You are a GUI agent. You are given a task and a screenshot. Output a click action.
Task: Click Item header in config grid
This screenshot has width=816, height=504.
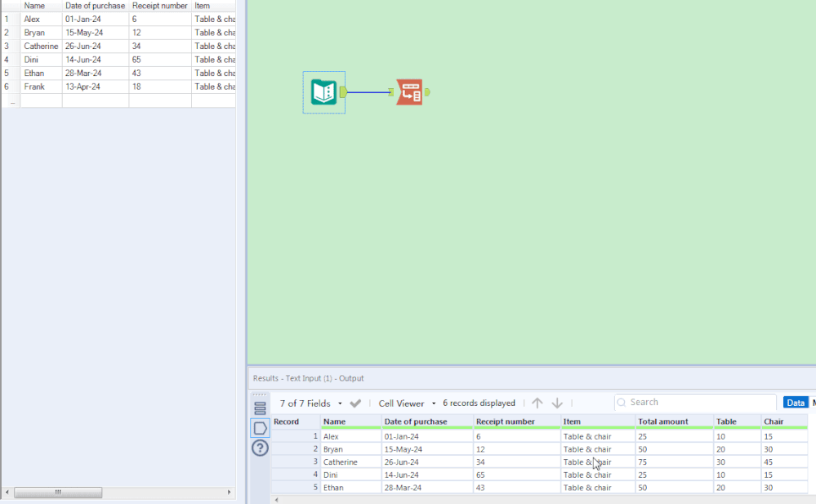point(213,6)
